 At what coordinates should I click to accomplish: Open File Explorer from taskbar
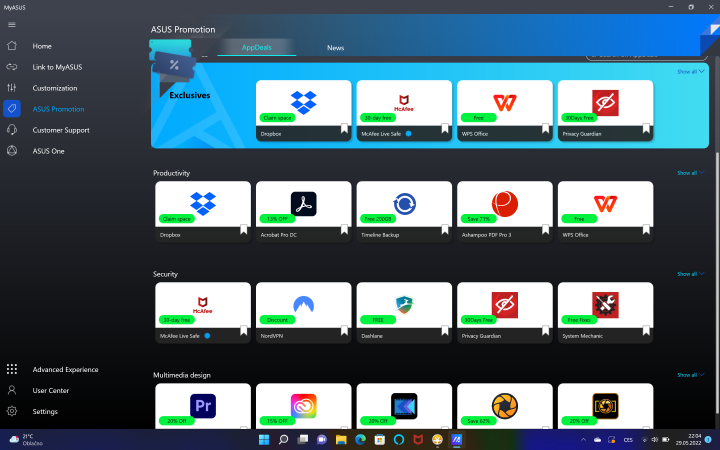341,439
